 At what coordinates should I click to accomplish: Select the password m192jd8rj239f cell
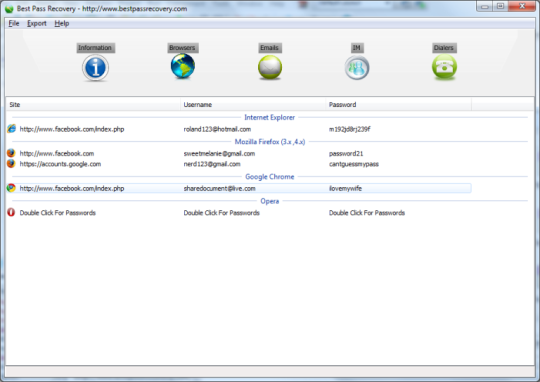(350, 129)
